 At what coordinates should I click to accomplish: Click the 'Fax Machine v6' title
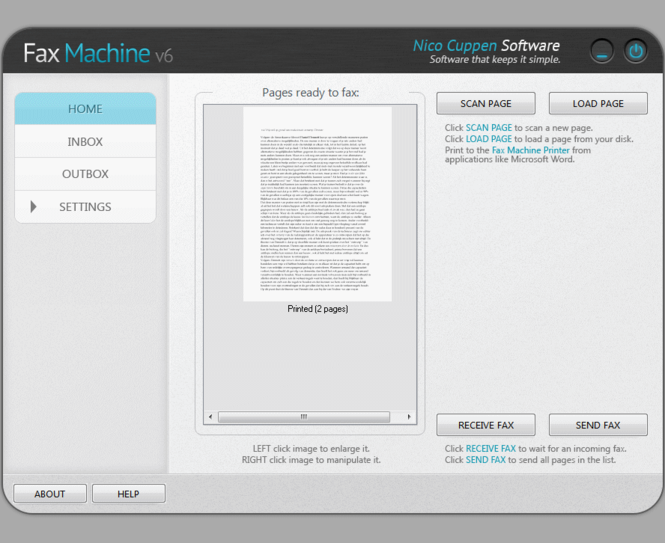click(x=98, y=53)
